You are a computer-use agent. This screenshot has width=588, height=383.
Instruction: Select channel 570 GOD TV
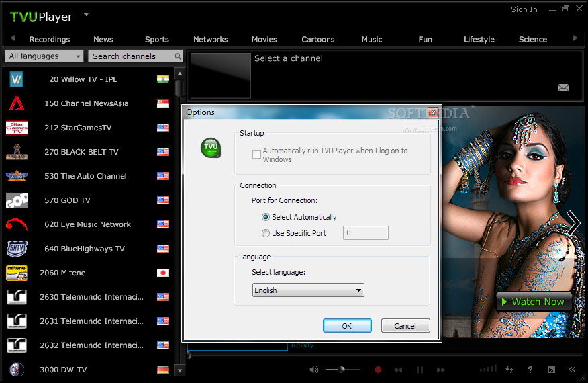89,200
